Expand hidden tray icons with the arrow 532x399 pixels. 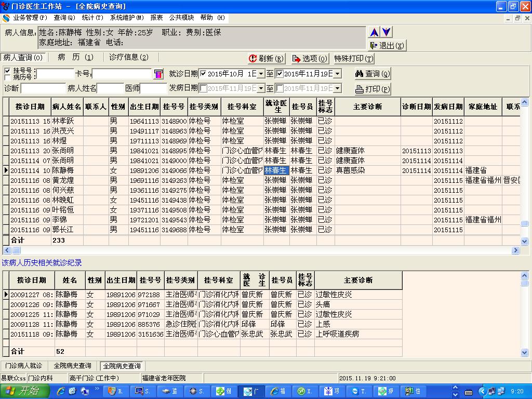pyautogui.click(x=482, y=391)
